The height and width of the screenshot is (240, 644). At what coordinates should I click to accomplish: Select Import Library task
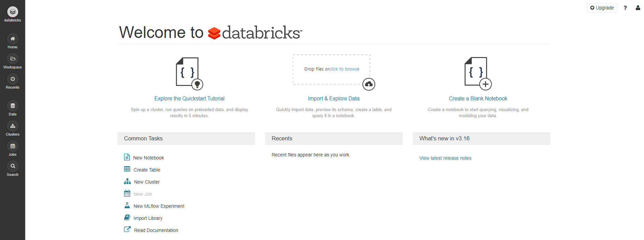(148, 218)
